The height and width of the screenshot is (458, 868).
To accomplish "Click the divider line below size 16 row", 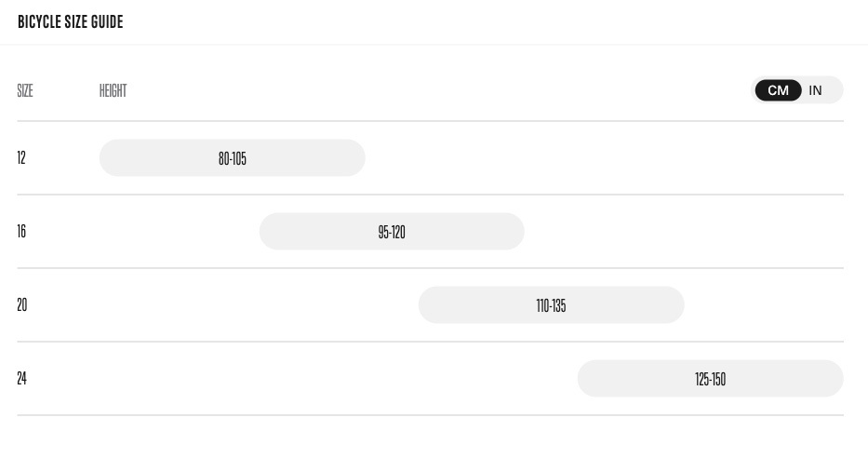I will pos(430,268).
